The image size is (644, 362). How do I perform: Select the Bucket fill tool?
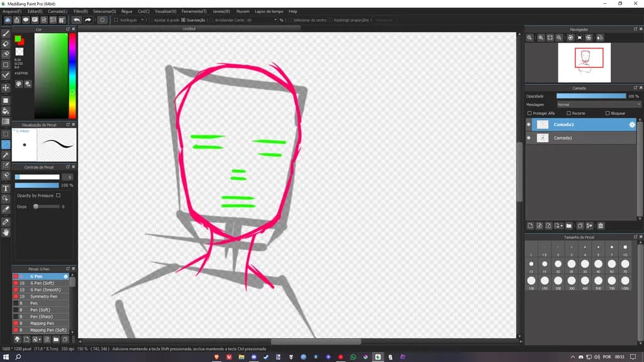pos(6,111)
